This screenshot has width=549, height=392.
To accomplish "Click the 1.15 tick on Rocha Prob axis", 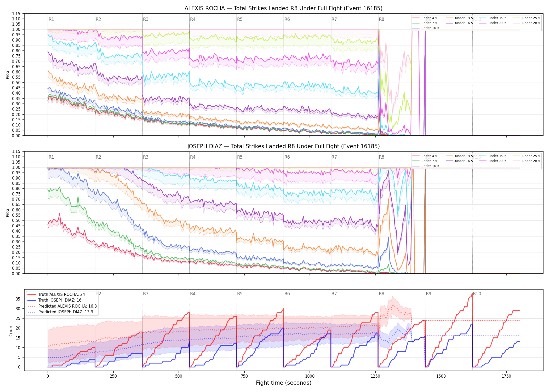I will (x=16, y=14).
